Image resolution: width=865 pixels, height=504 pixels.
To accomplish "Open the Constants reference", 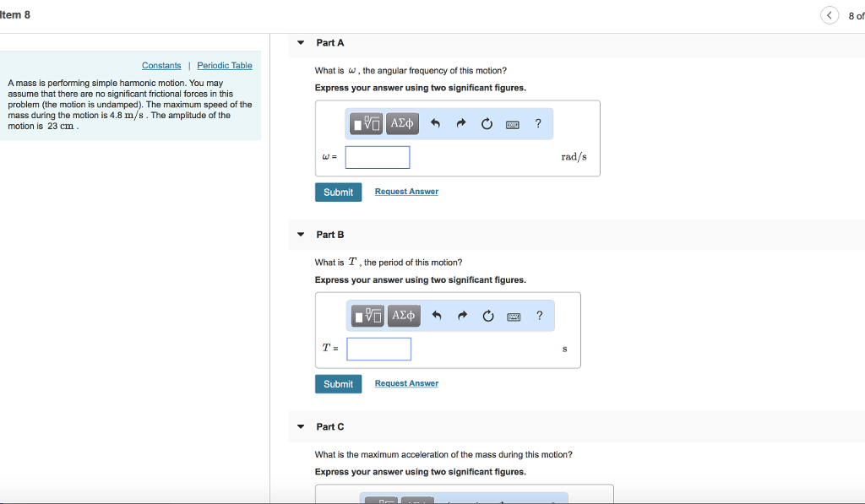I will pos(161,65).
